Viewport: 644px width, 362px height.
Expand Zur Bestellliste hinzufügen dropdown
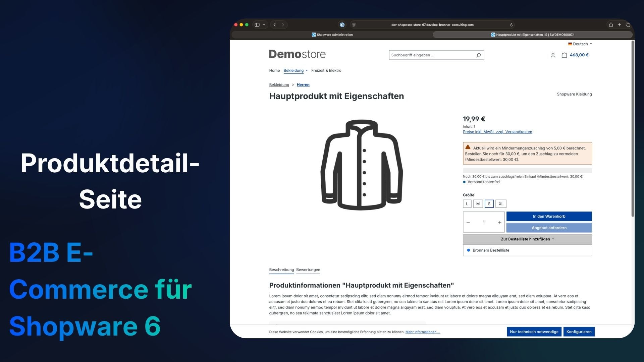[x=527, y=239]
